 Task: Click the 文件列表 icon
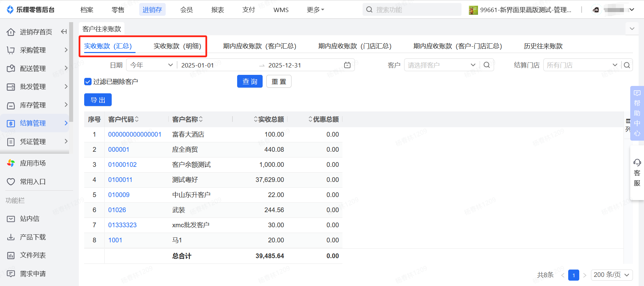(x=11, y=255)
